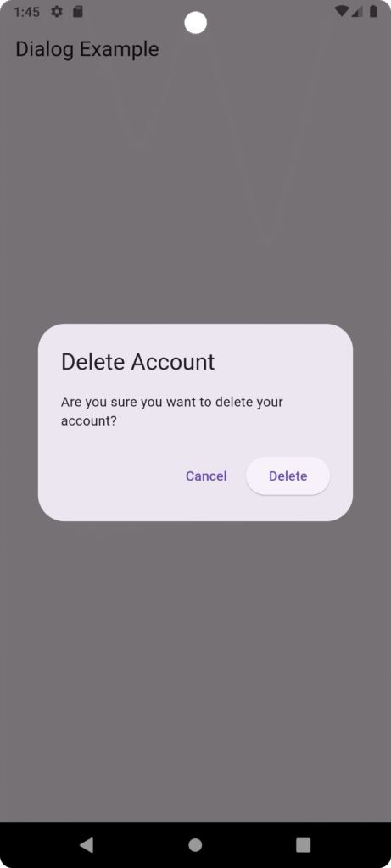Image resolution: width=391 pixels, height=868 pixels.
Task: Tap the Wi-Fi signal icon
Action: click(343, 12)
